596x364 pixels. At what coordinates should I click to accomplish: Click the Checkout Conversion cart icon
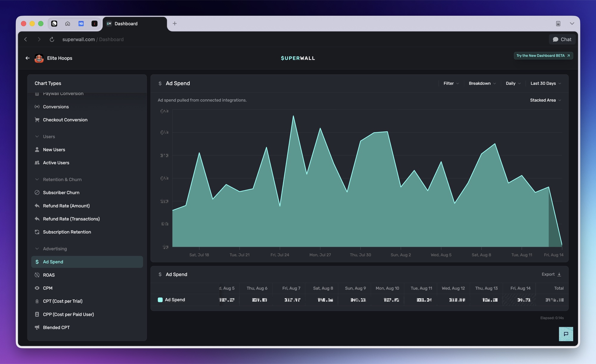[37, 120]
